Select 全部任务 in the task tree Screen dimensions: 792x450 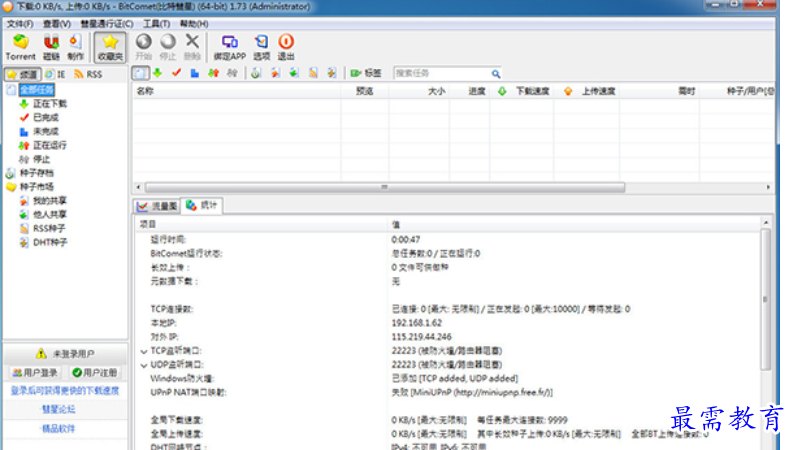[x=37, y=90]
